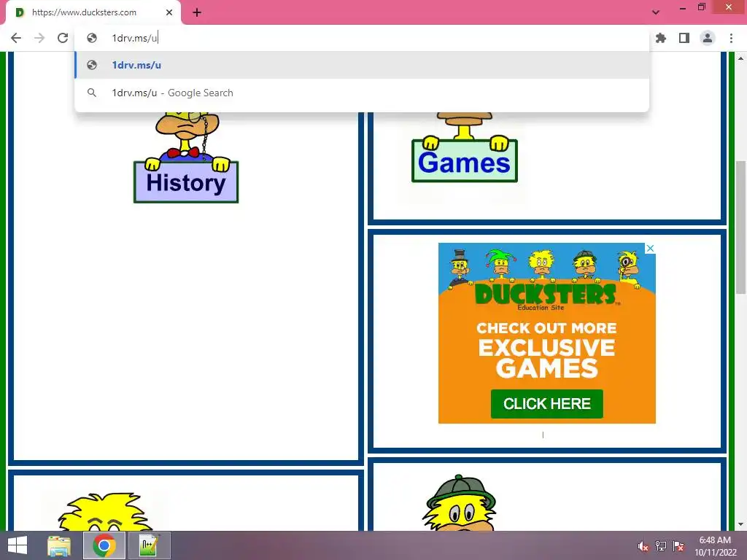Open the green notepad app in taskbar
This screenshot has height=560, width=747.
pos(149,545)
